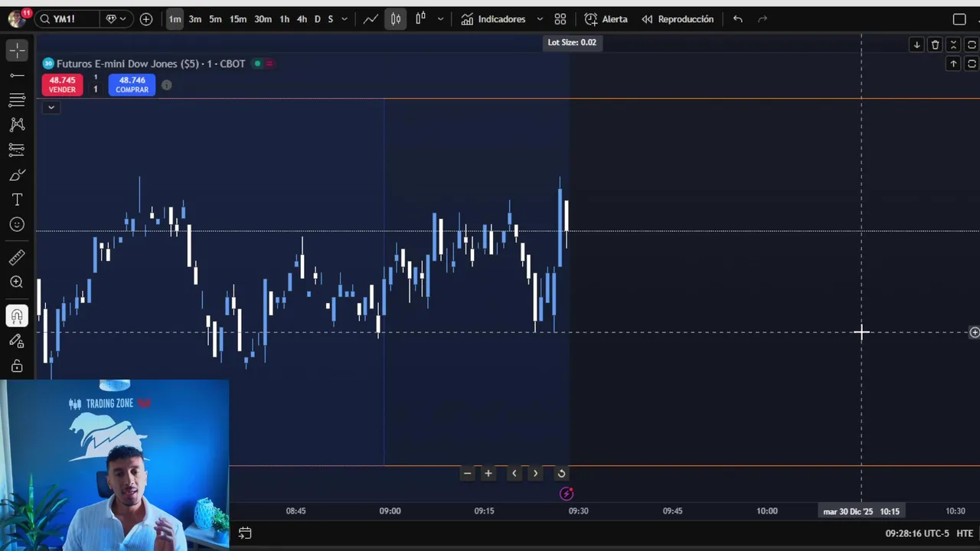Choose the line chart type

[x=371, y=19]
